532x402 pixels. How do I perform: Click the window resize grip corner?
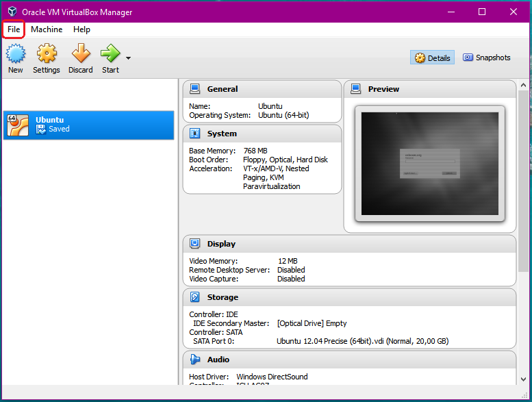click(x=524, y=395)
